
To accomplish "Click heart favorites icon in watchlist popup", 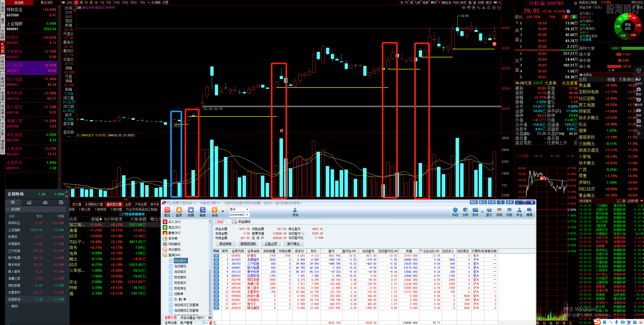I will point(13,202).
